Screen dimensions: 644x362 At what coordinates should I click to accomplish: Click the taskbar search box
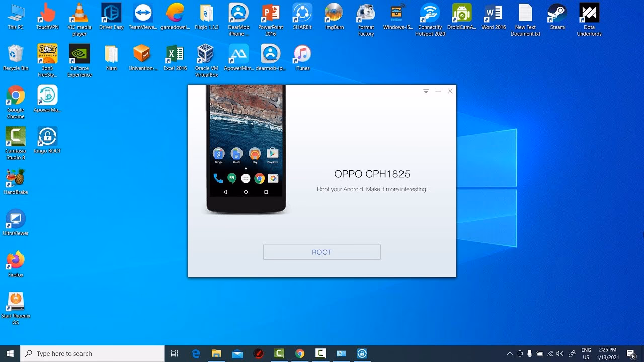pyautogui.click(x=93, y=353)
